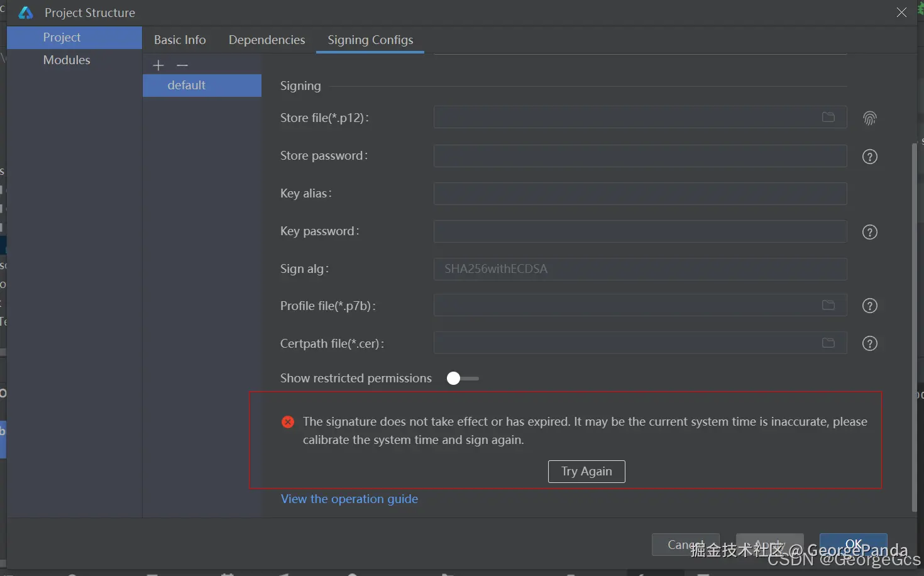Image resolution: width=924 pixels, height=576 pixels.
Task: Click the fingerprint generate key icon
Action: pyautogui.click(x=870, y=118)
